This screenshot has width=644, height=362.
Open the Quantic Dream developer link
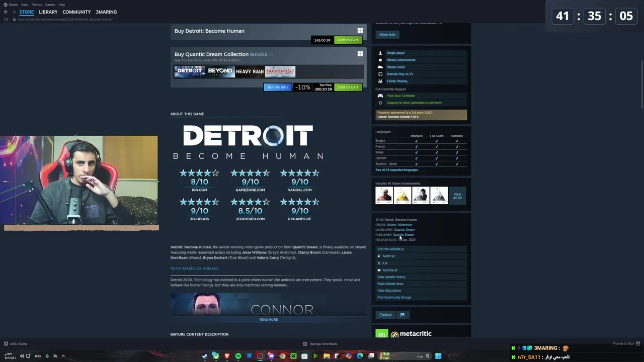[405, 230]
